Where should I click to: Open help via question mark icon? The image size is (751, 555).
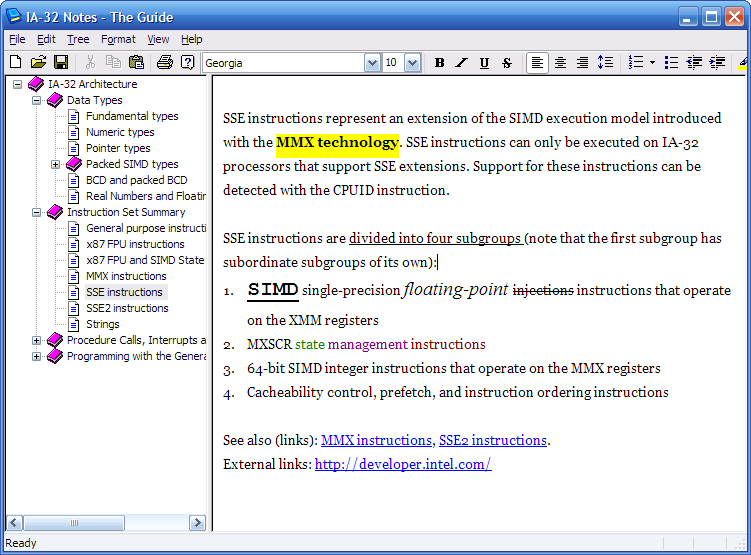pyautogui.click(x=188, y=62)
